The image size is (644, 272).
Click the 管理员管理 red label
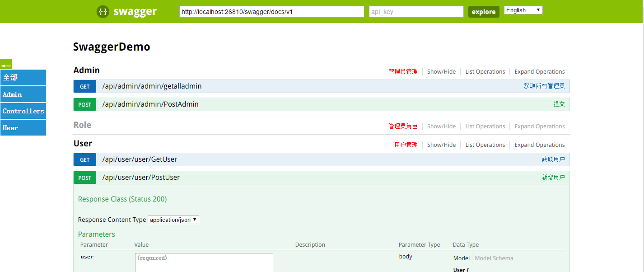point(403,71)
